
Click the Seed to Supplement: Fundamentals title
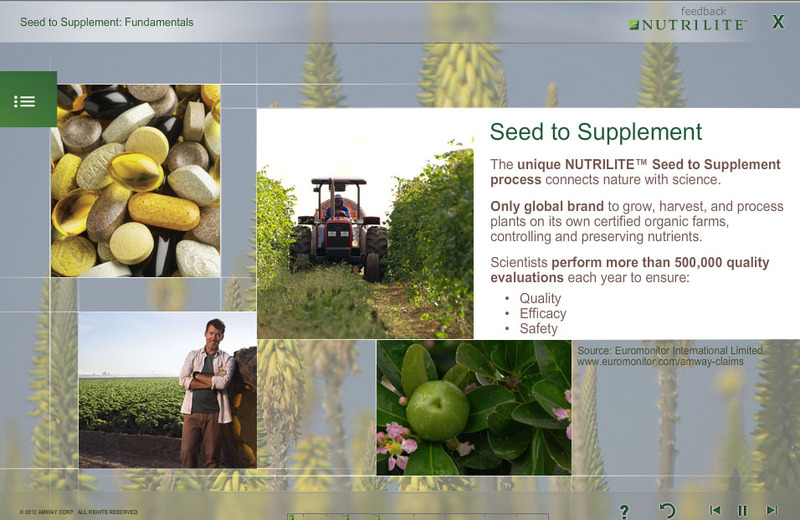click(107, 22)
